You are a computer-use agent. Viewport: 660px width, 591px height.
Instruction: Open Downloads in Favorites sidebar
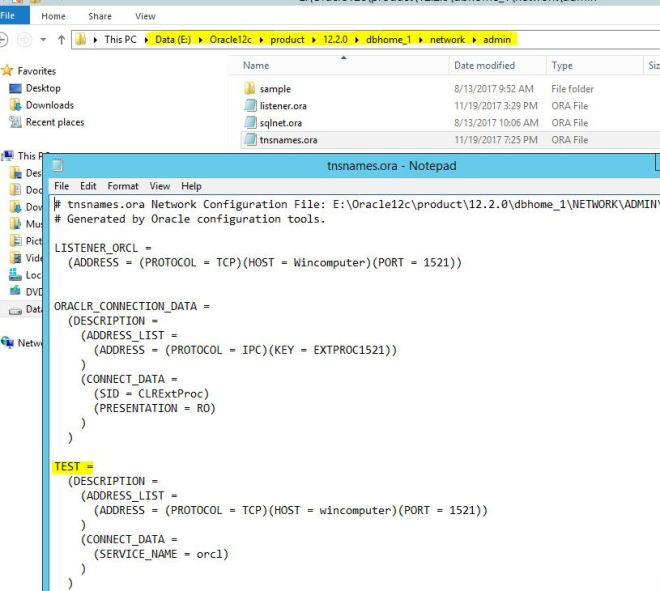(49, 105)
